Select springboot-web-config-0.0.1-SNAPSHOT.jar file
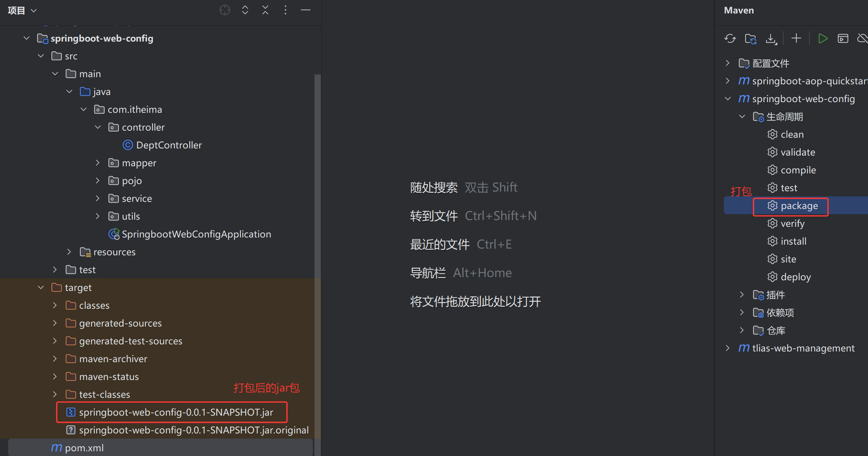Viewport: 868px width, 456px height. click(x=176, y=412)
